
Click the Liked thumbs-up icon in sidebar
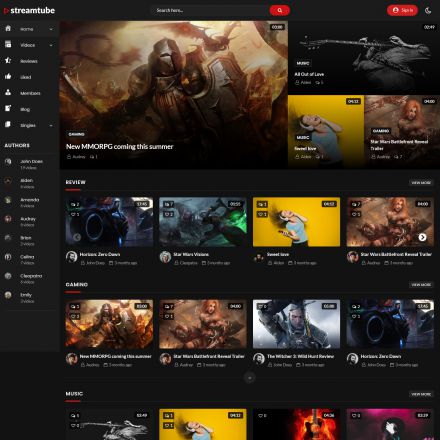point(8,76)
